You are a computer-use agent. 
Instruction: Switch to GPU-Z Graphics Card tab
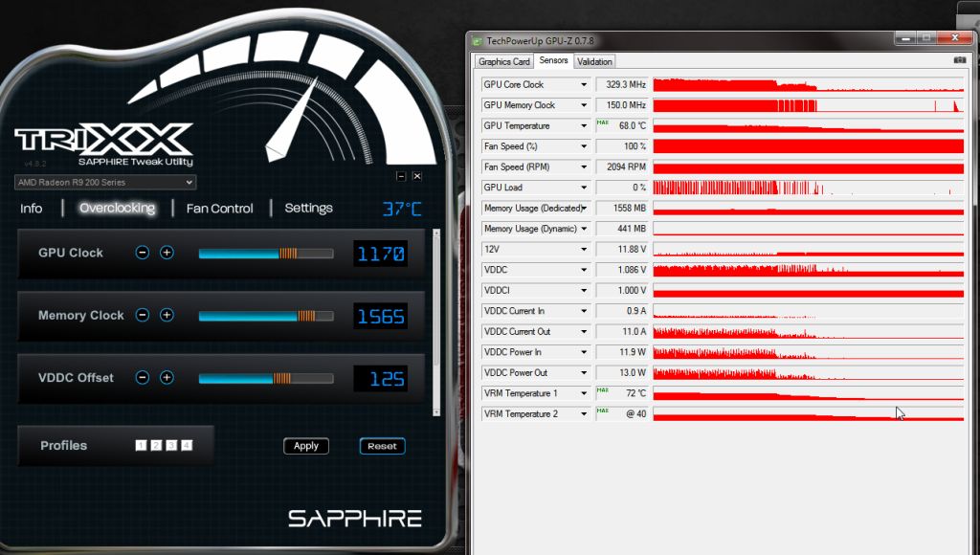(503, 61)
